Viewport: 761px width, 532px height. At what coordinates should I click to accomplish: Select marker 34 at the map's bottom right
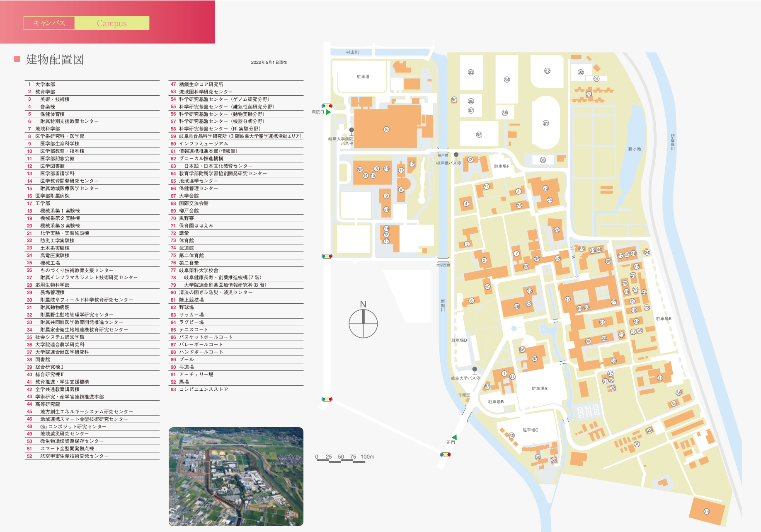[706, 511]
